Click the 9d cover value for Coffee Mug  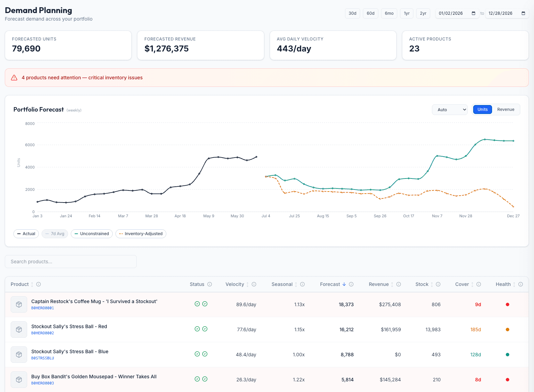(478, 304)
